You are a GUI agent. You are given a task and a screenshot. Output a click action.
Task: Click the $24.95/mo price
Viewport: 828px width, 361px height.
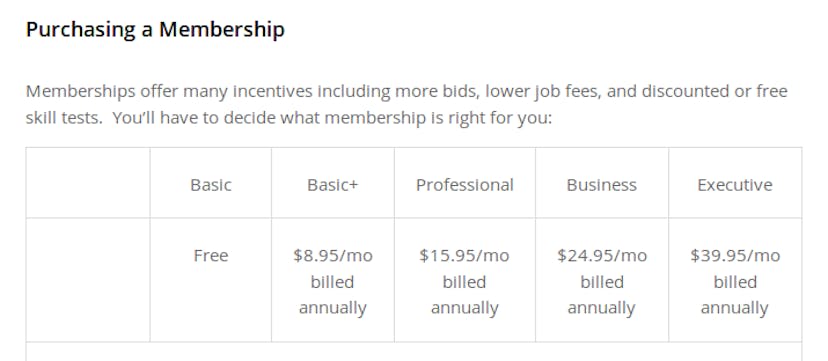pos(601,255)
